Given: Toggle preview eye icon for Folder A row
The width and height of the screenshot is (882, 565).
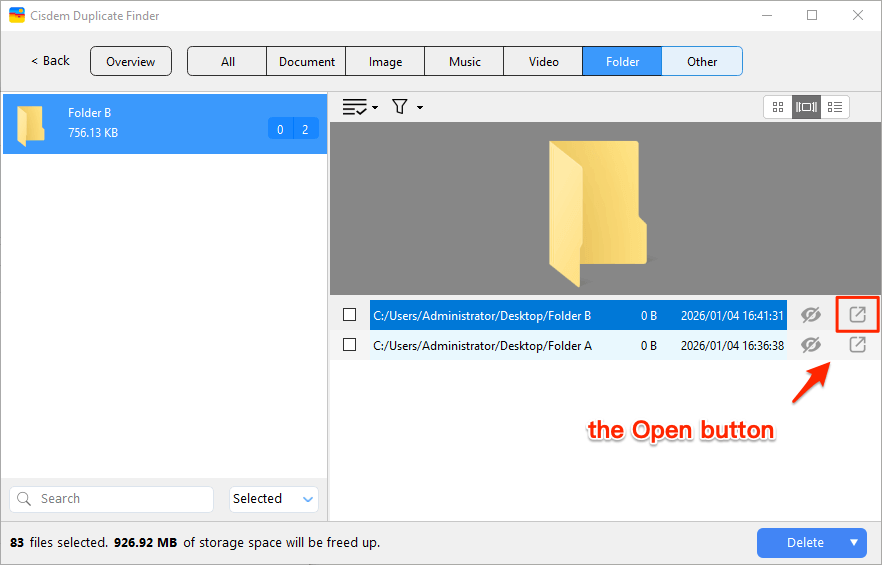Looking at the screenshot, I should [811, 344].
